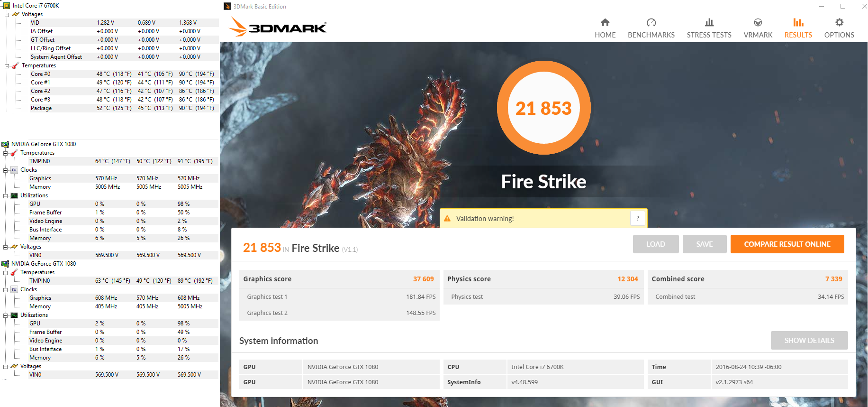Click the 21 853 score inside the orange circle
Screen dimensions: 868x407
pyautogui.click(x=543, y=109)
